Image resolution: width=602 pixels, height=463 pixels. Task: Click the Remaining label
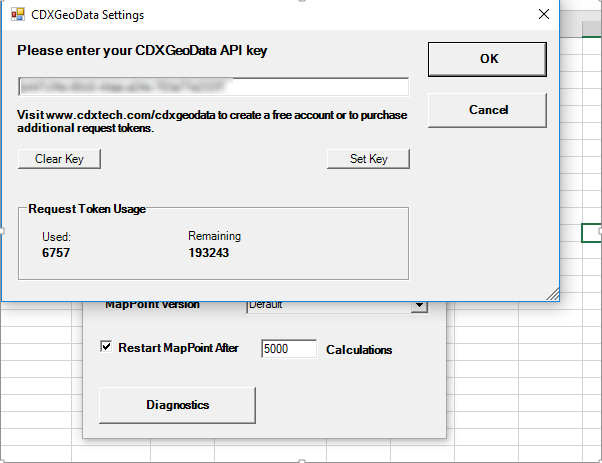[x=214, y=236]
